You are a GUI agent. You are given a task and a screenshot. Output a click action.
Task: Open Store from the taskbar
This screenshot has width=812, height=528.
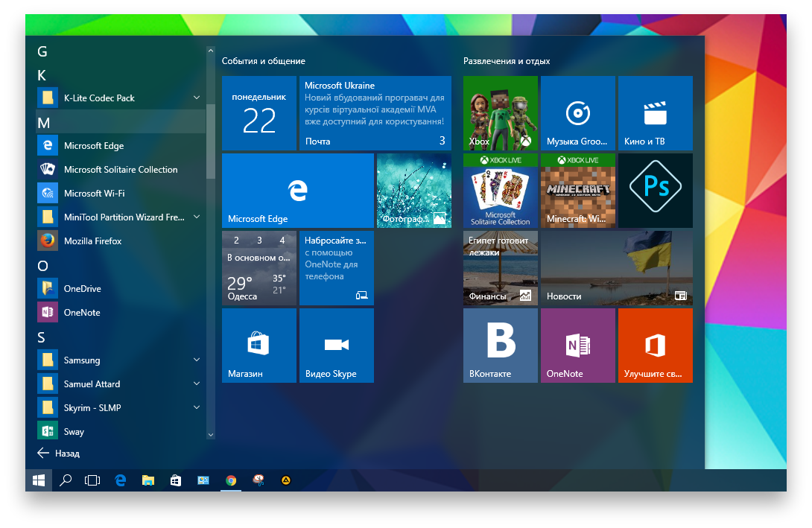click(x=176, y=480)
